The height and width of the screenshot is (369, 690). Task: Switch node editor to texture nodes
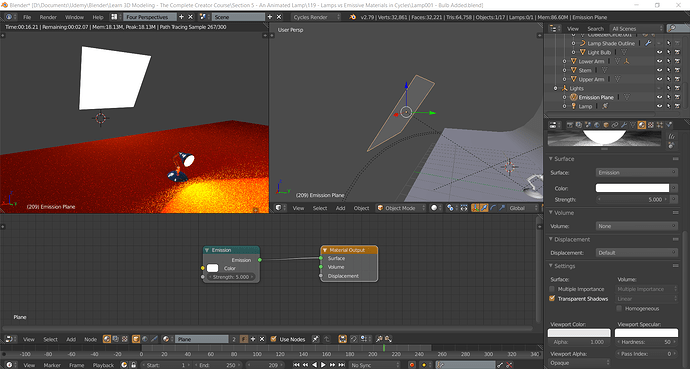coord(125,339)
